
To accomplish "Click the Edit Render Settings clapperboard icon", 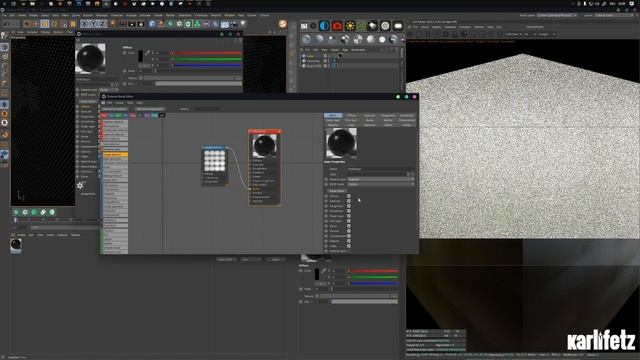I will click(x=141, y=24).
